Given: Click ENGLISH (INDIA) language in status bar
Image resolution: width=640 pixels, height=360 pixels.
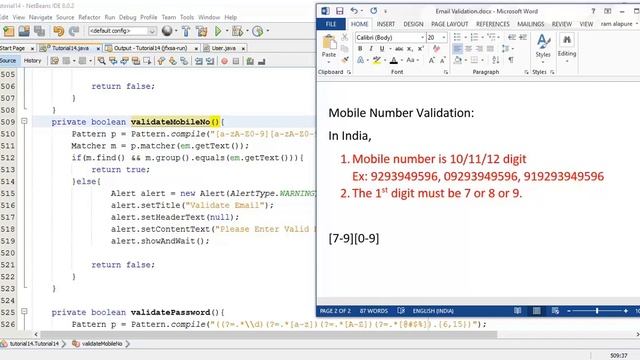Looking at the screenshot, I should click(x=433, y=311).
